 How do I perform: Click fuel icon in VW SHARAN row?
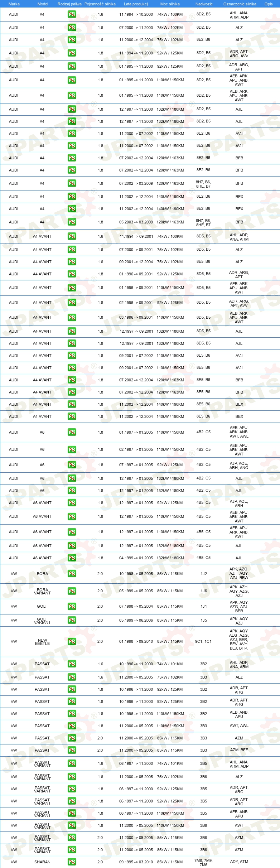click(x=72, y=862)
